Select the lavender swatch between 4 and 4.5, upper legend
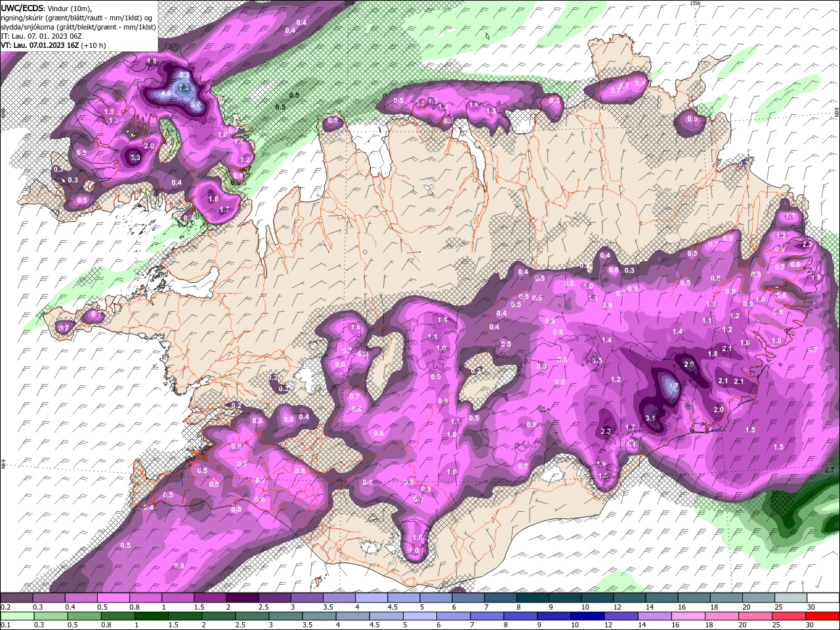The width and height of the screenshot is (840, 630). point(371,598)
